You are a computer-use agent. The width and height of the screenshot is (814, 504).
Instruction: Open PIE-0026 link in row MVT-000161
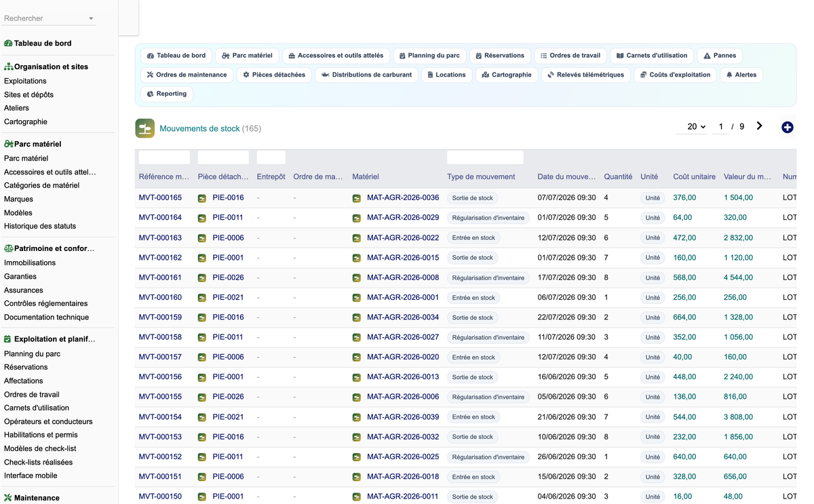tap(228, 277)
